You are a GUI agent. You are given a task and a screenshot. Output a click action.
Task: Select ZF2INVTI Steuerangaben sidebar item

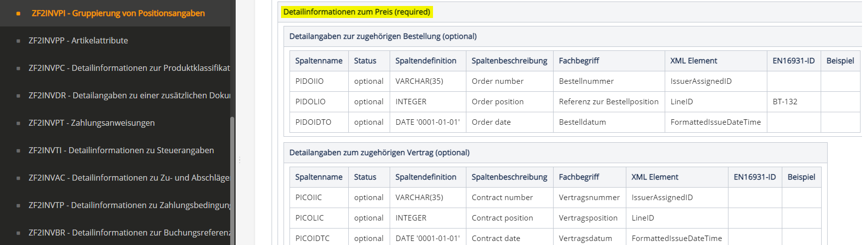pos(121,150)
